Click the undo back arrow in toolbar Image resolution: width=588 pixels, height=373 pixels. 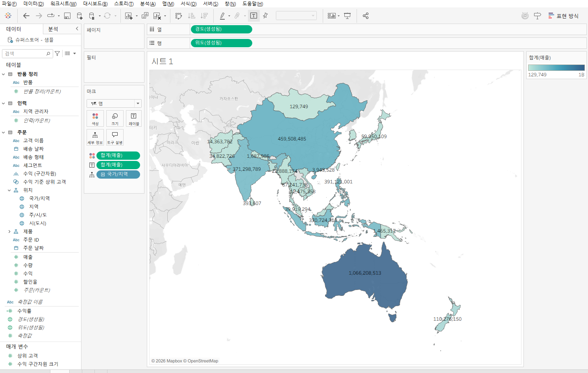26,16
